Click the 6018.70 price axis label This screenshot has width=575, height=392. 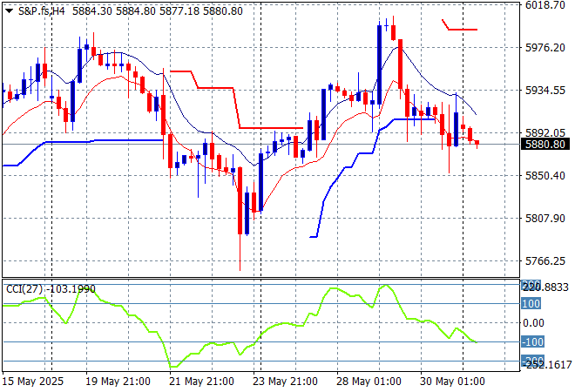tap(546, 5)
